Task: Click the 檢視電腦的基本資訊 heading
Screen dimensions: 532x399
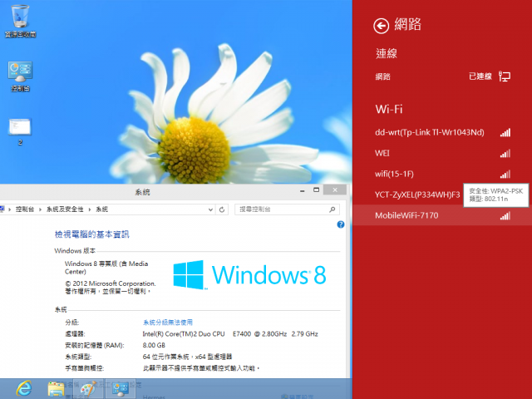Action: 92,234
